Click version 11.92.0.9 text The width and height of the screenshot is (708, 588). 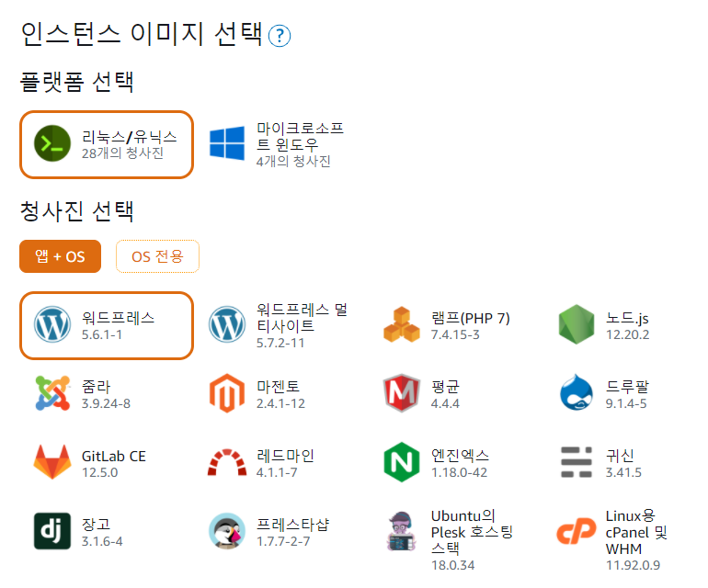[633, 565]
